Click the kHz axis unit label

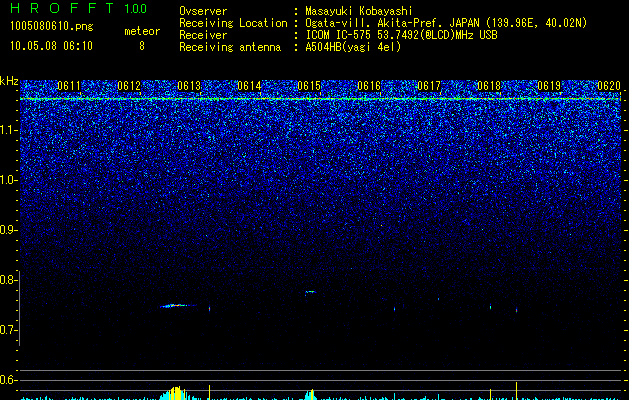[9, 81]
